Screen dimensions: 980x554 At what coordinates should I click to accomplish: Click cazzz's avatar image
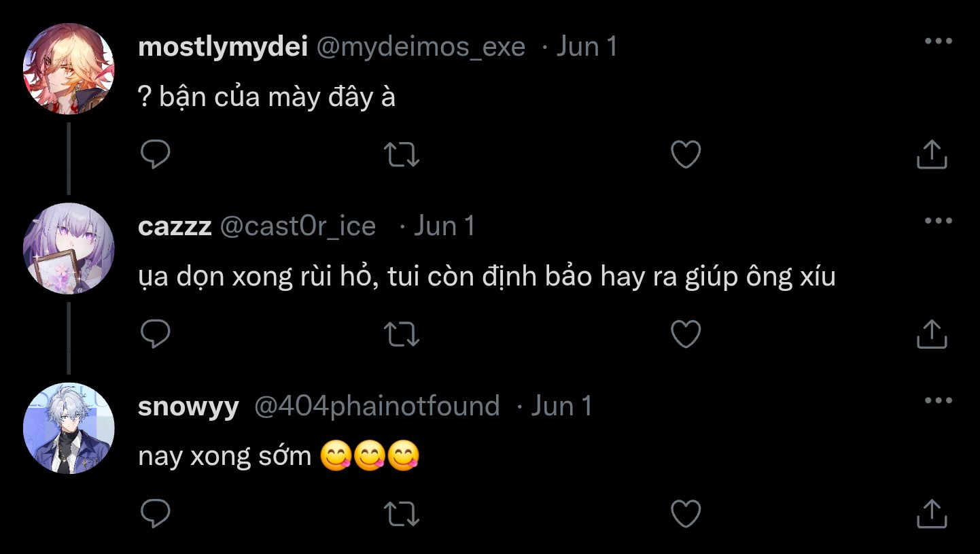(69, 248)
